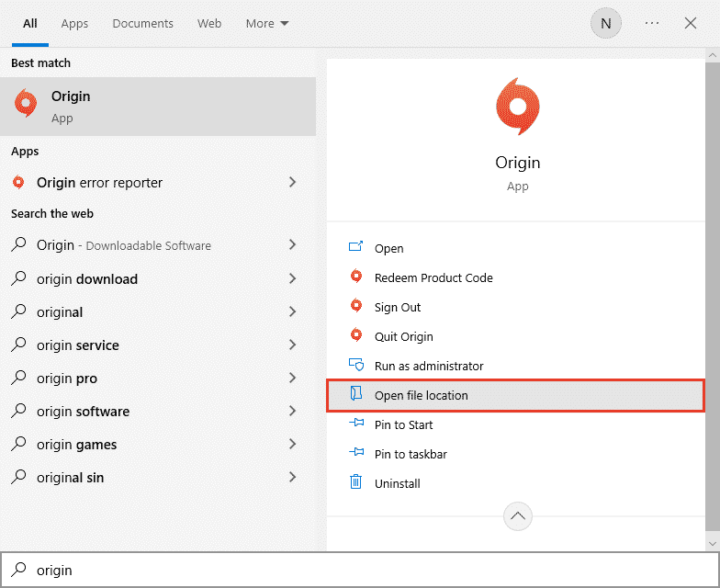This screenshot has width=720, height=588.
Task: Click the N user account avatar
Action: [x=605, y=23]
